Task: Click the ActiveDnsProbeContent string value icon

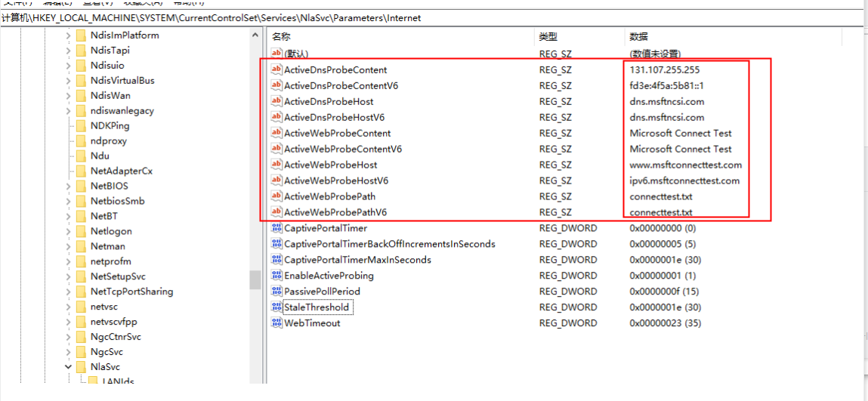Action: (x=276, y=69)
